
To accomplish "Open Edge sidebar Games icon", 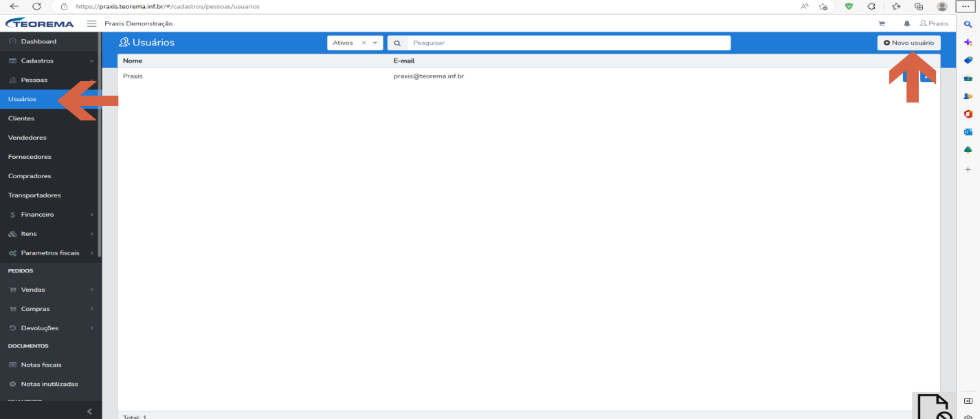I will coord(968,96).
